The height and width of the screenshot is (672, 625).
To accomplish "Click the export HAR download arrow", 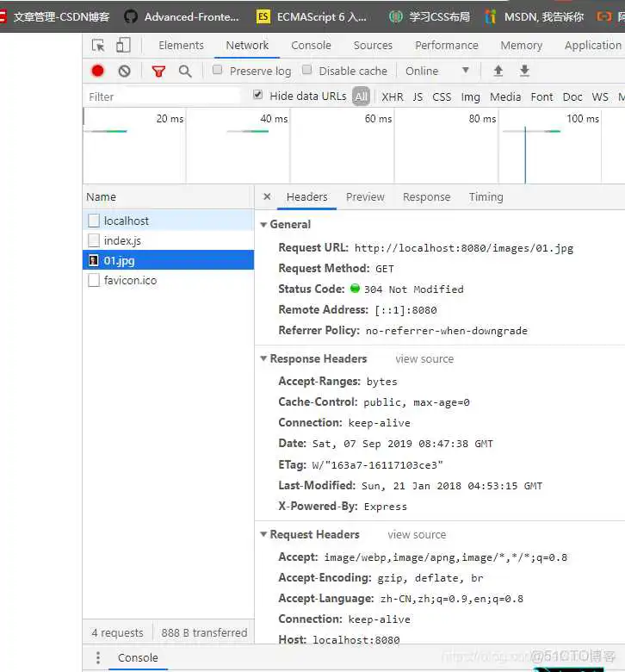I will point(524,71).
